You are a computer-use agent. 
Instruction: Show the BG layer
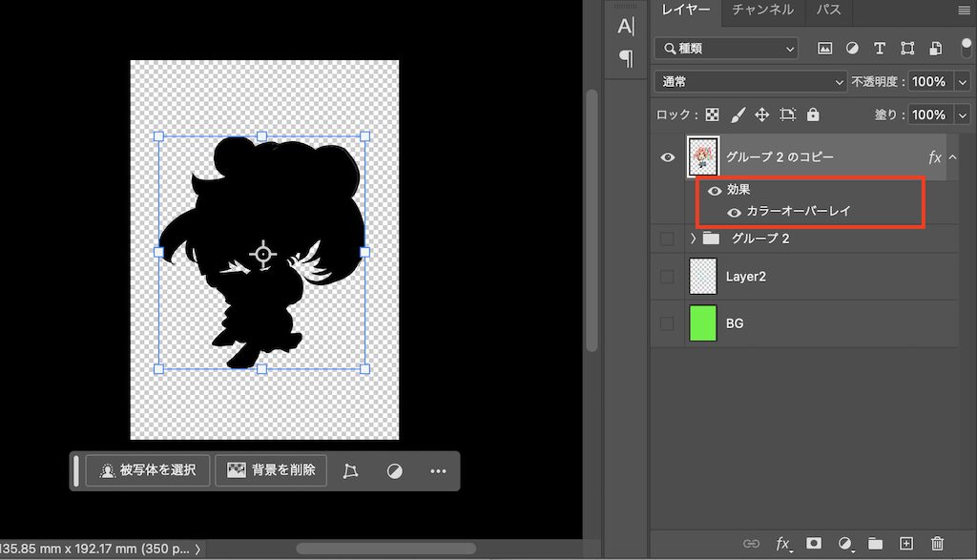[x=667, y=323]
